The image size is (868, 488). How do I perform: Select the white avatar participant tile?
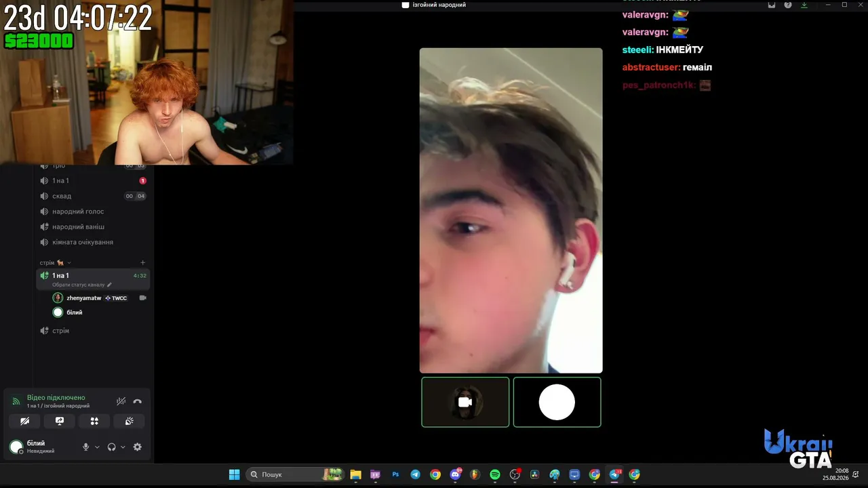[x=557, y=402]
